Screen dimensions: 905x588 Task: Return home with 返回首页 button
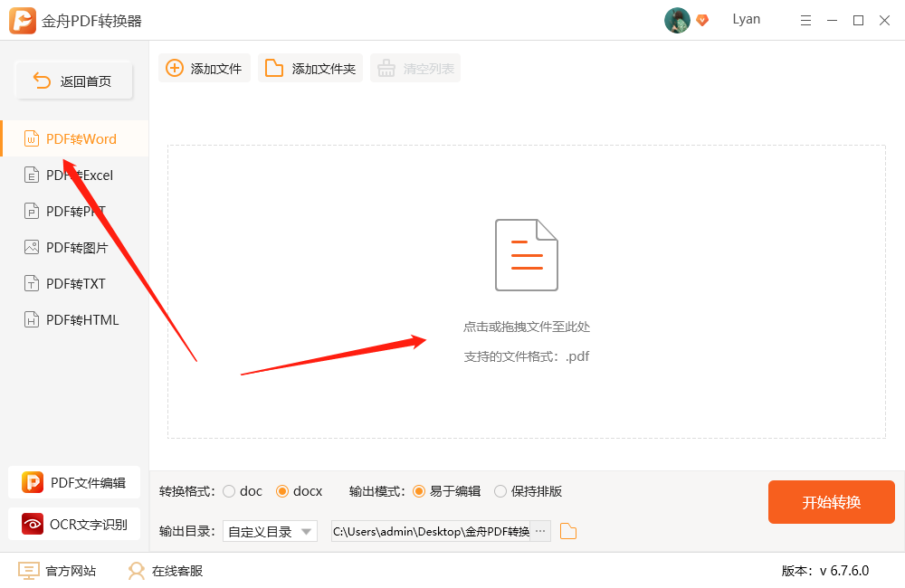pos(74,81)
